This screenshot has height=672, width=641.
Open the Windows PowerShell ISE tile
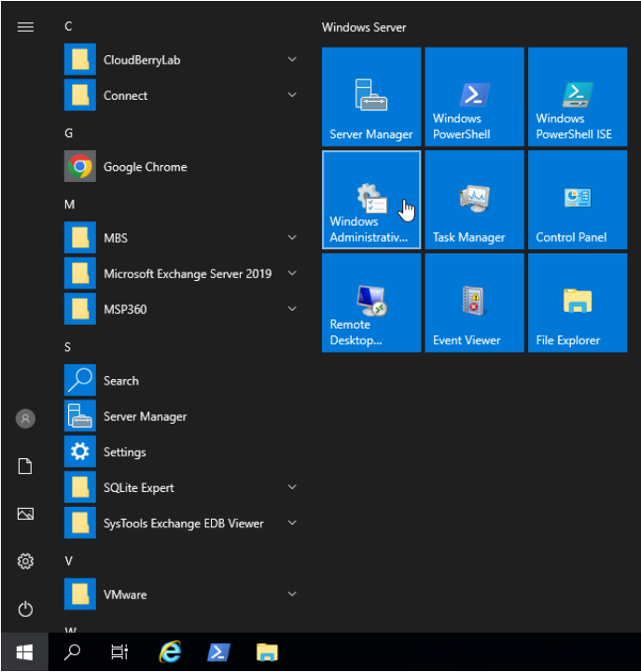(578, 97)
